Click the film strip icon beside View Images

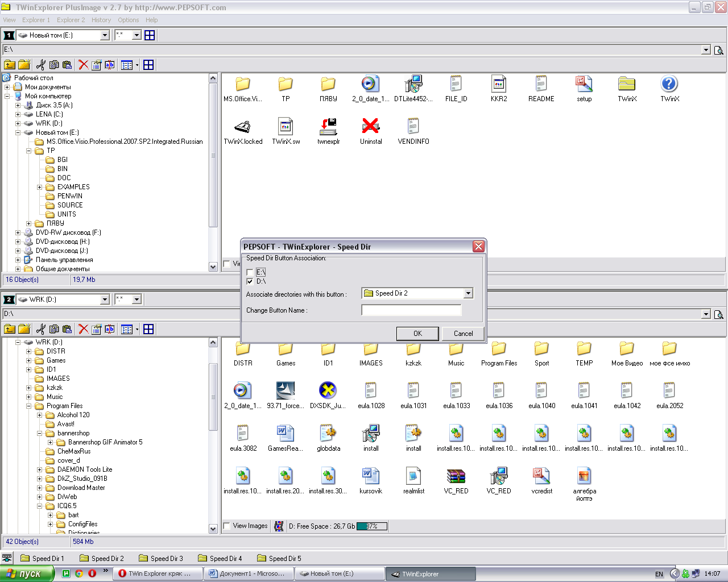[279, 526]
